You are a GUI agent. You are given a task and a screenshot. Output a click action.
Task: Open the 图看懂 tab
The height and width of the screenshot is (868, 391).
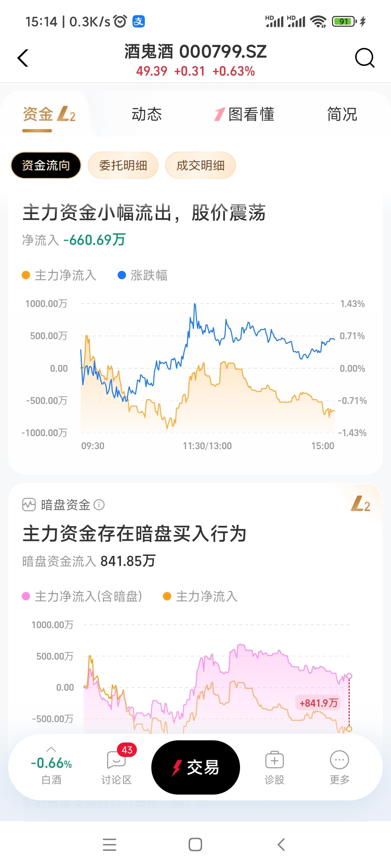[244, 114]
